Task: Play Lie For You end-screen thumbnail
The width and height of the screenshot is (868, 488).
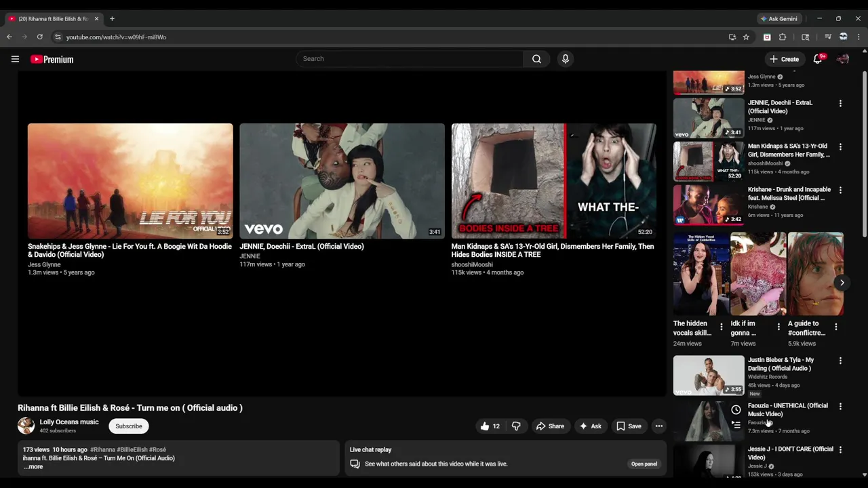Action: (x=130, y=181)
